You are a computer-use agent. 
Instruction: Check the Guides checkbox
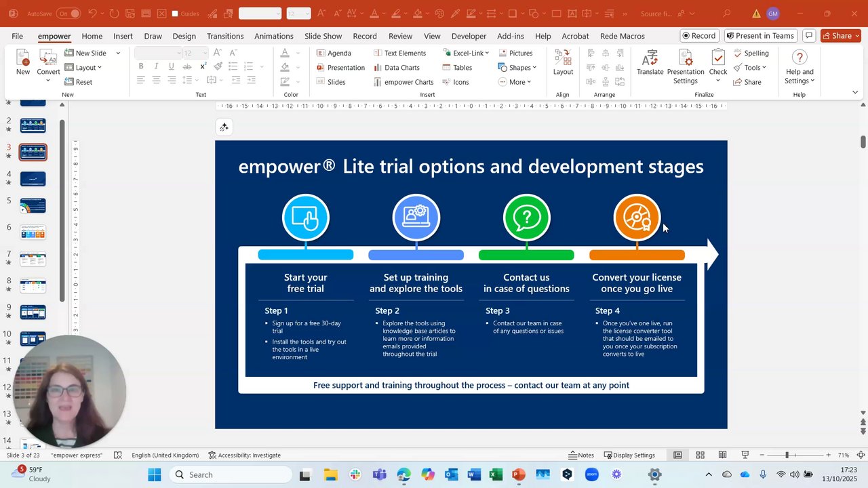(175, 14)
